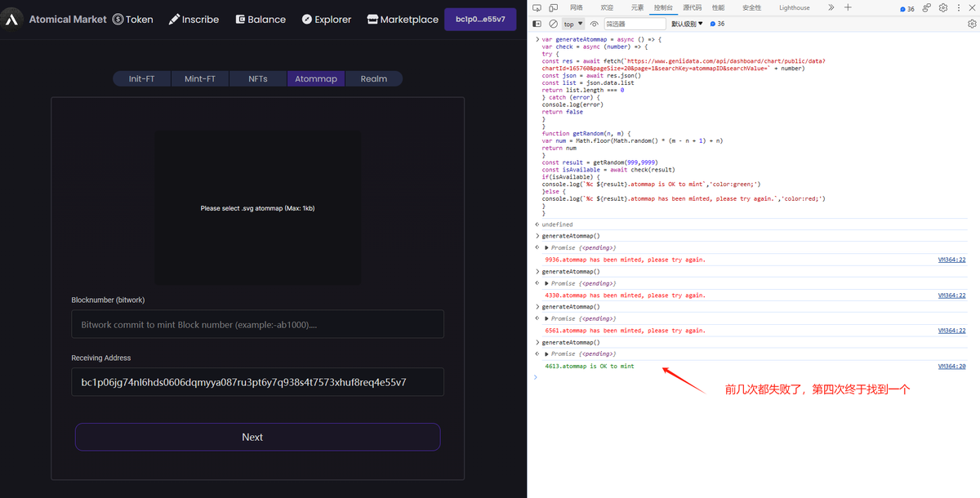Click the live expression eye icon
This screenshot has width=980, height=498.
pyautogui.click(x=594, y=24)
